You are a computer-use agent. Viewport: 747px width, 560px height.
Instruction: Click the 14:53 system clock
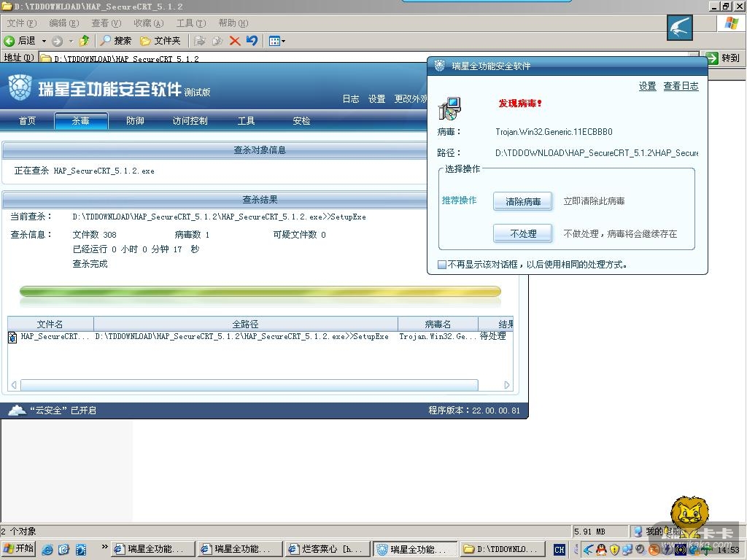[x=729, y=550]
